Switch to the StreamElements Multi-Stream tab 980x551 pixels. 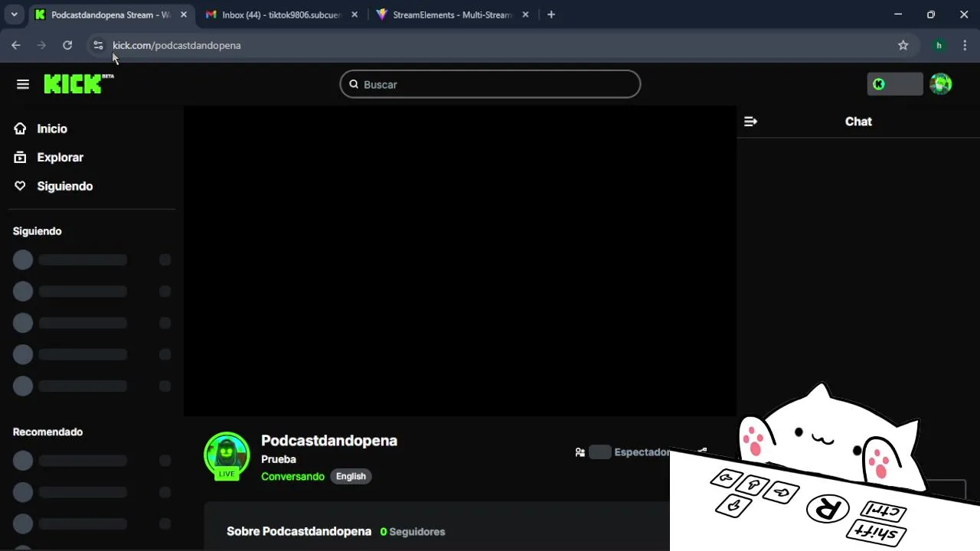452,15
